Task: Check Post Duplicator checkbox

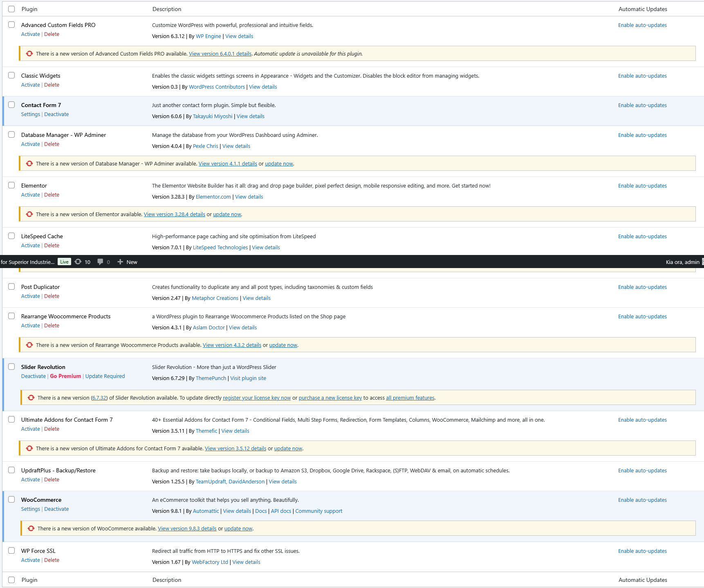Action: click(11, 286)
